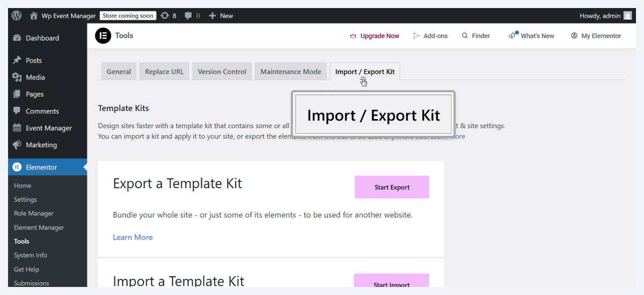Image resolution: width=644 pixels, height=295 pixels.
Task: Open System Info submenu
Action: pyautogui.click(x=31, y=255)
